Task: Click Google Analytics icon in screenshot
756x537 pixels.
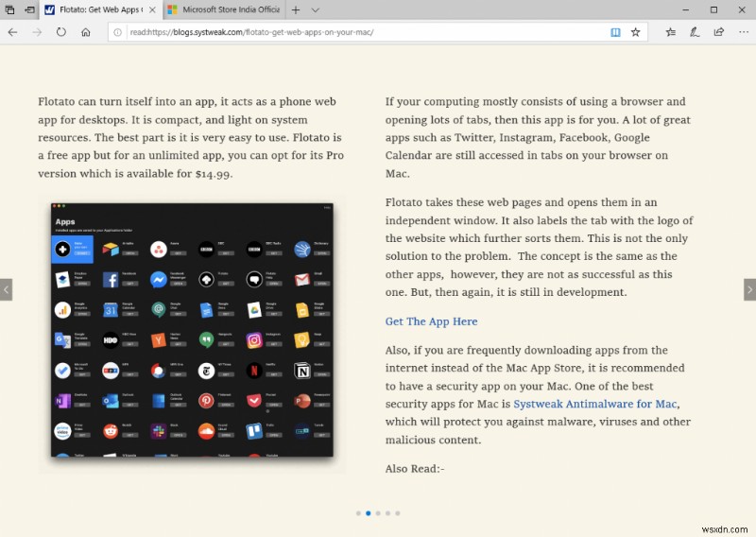Action: [62, 310]
